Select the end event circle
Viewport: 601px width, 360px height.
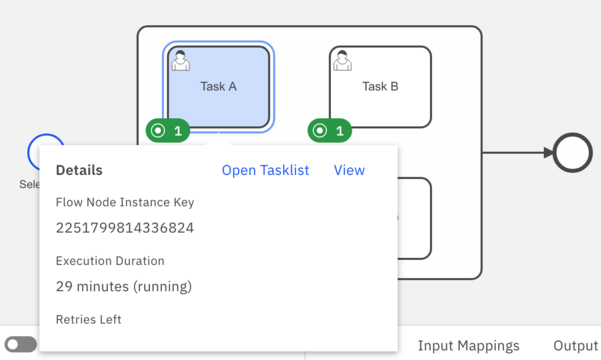[573, 153]
